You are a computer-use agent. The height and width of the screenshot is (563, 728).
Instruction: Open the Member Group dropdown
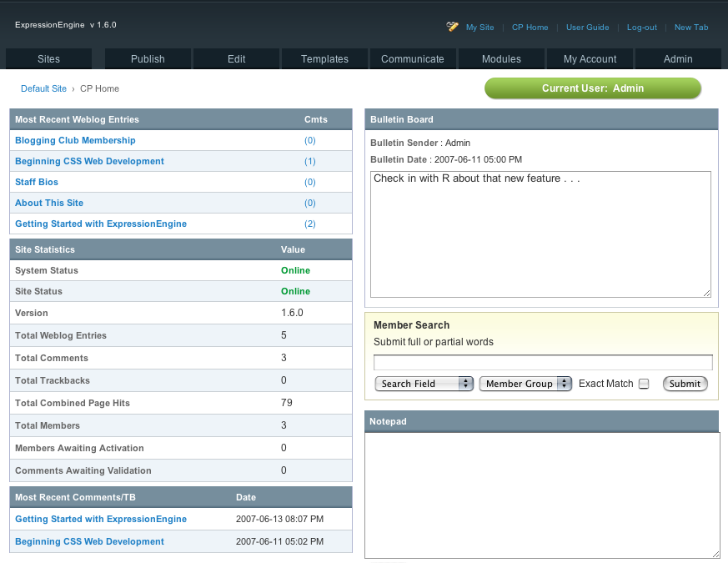click(525, 384)
